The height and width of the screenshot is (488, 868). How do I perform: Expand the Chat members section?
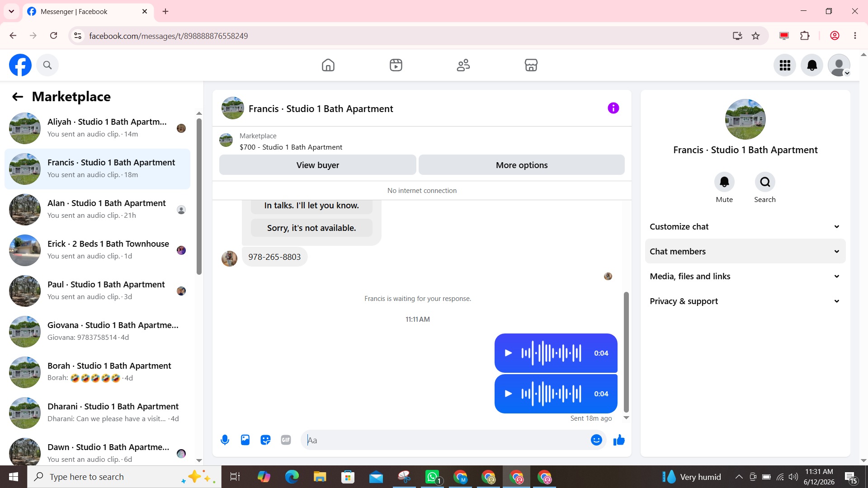tap(745, 251)
